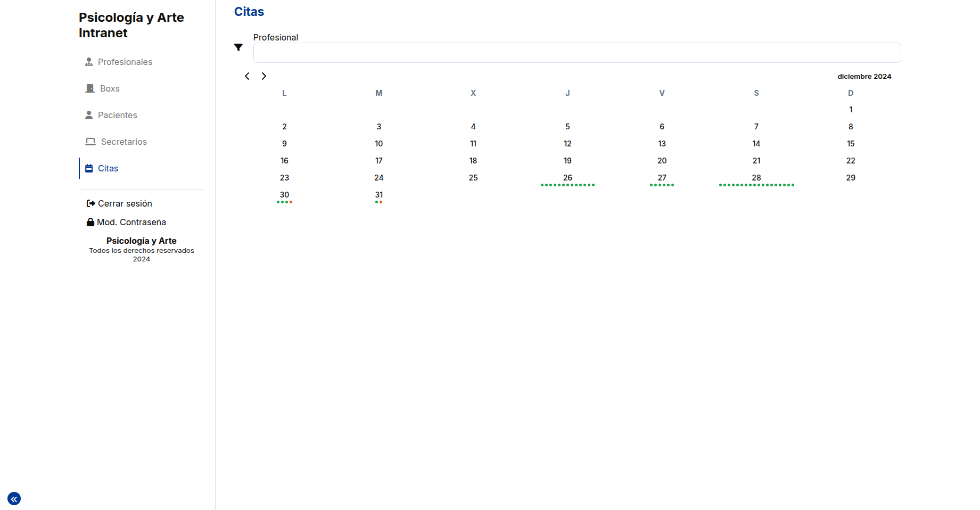Go to previous month in calendar
This screenshot has height=510, width=980.
[247, 76]
